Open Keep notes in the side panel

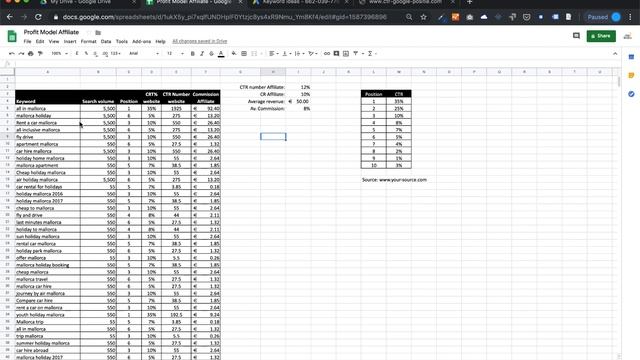point(631,76)
